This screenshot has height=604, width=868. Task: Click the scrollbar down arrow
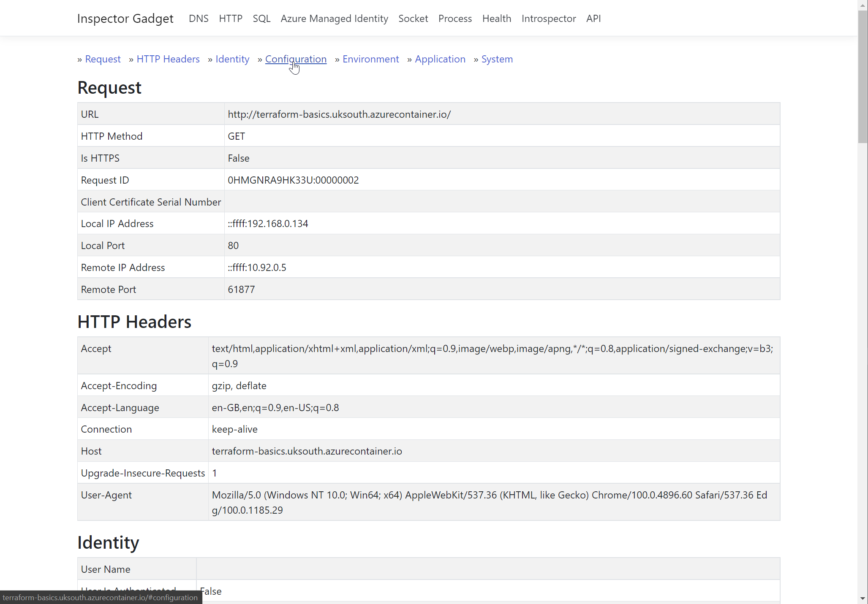[863, 599]
